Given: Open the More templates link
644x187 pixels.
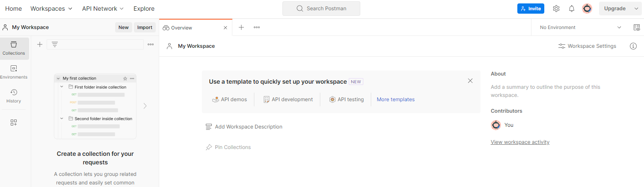Looking at the screenshot, I should (395, 99).
